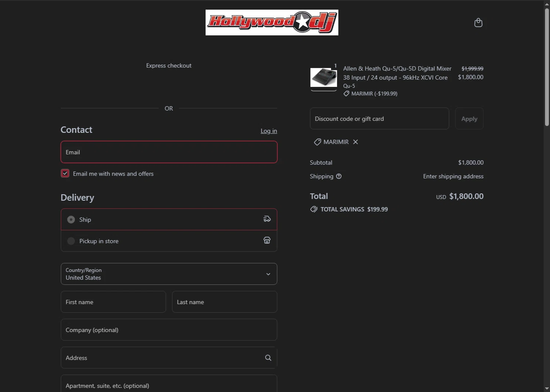550x392 pixels.
Task: Click the Enter shipping address text
Action: (x=453, y=176)
